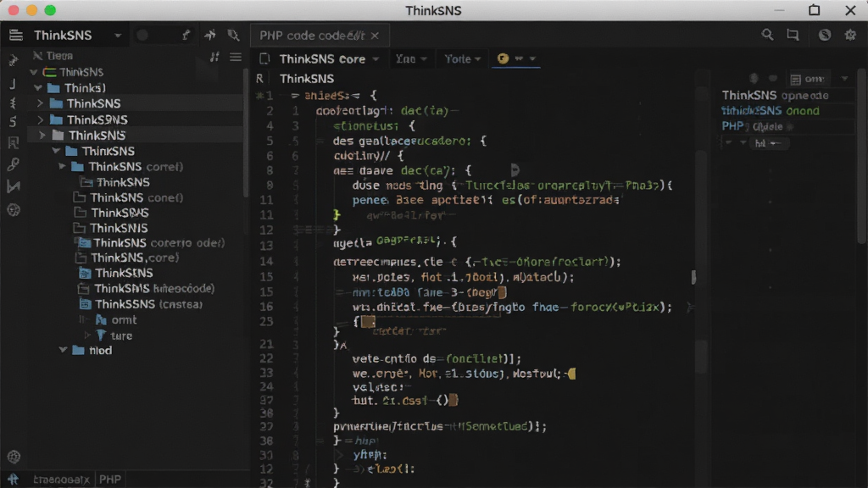Click the globe icon in left sidebar
The width and height of the screenshot is (868, 488).
pos(14,210)
